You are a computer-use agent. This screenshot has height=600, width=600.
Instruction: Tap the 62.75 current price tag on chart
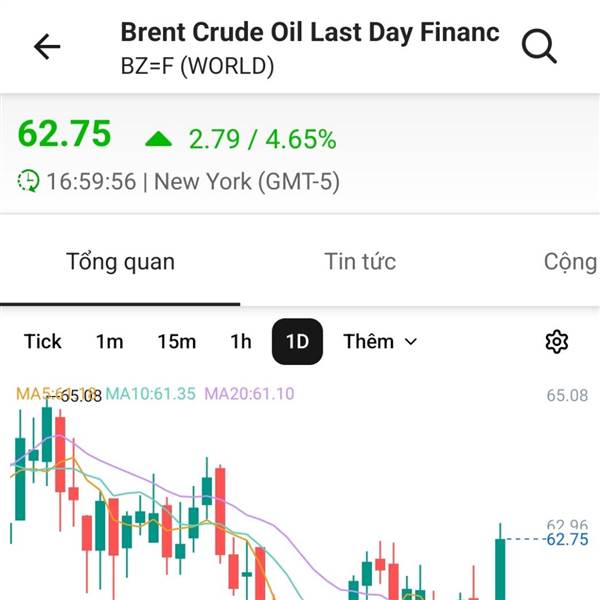tap(567, 540)
